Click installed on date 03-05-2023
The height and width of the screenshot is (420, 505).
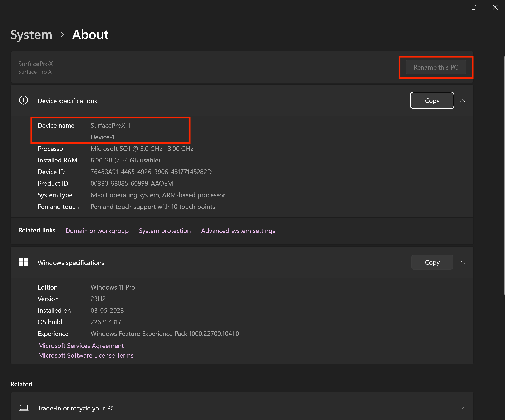107,310
